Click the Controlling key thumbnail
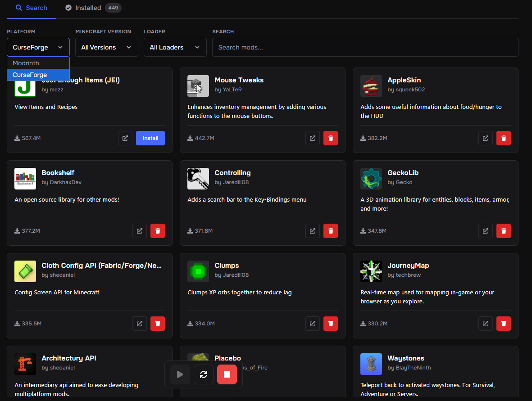Viewport: 532px width, 401px height. click(x=198, y=179)
